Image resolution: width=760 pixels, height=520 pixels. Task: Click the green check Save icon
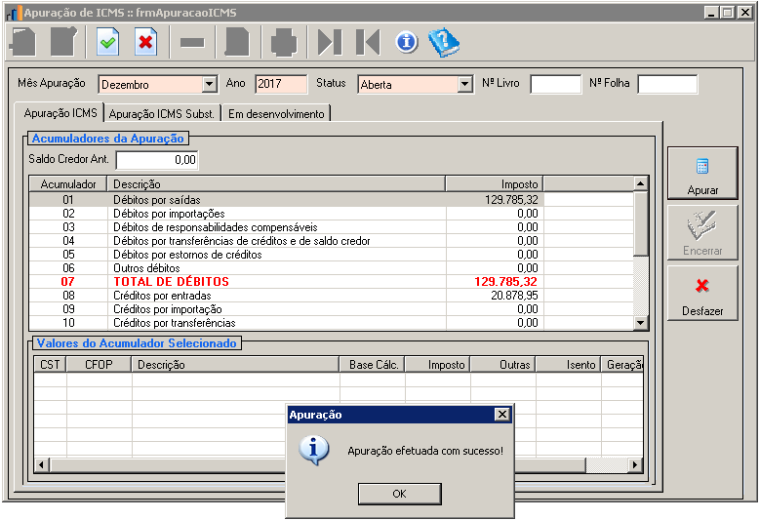[108, 42]
